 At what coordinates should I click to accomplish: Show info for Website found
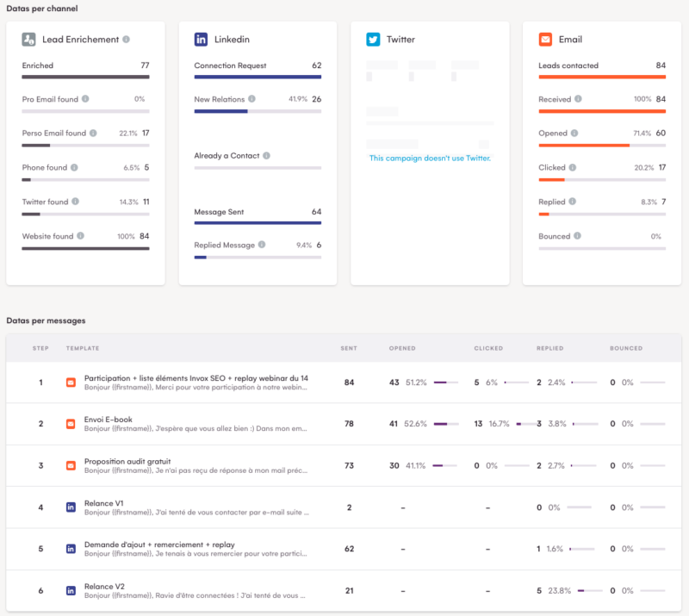tap(80, 236)
